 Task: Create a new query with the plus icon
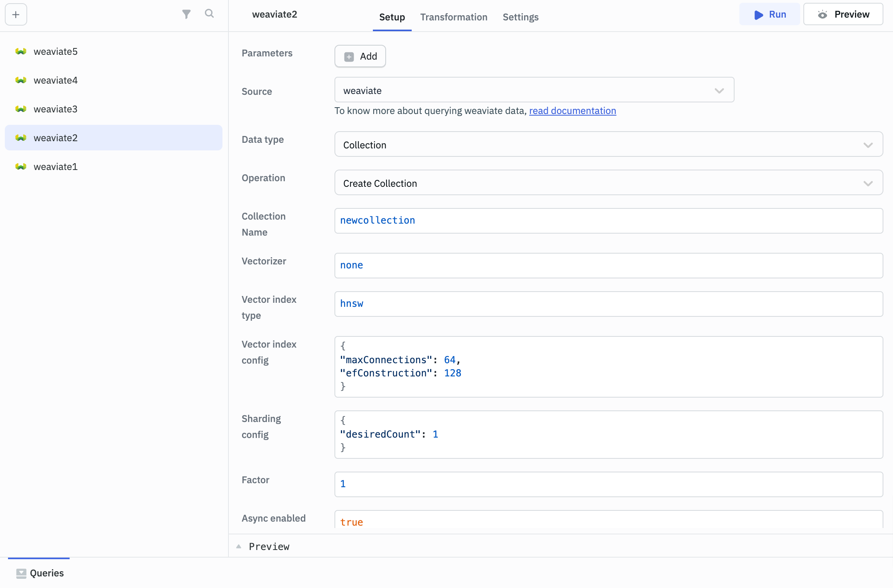click(x=16, y=14)
